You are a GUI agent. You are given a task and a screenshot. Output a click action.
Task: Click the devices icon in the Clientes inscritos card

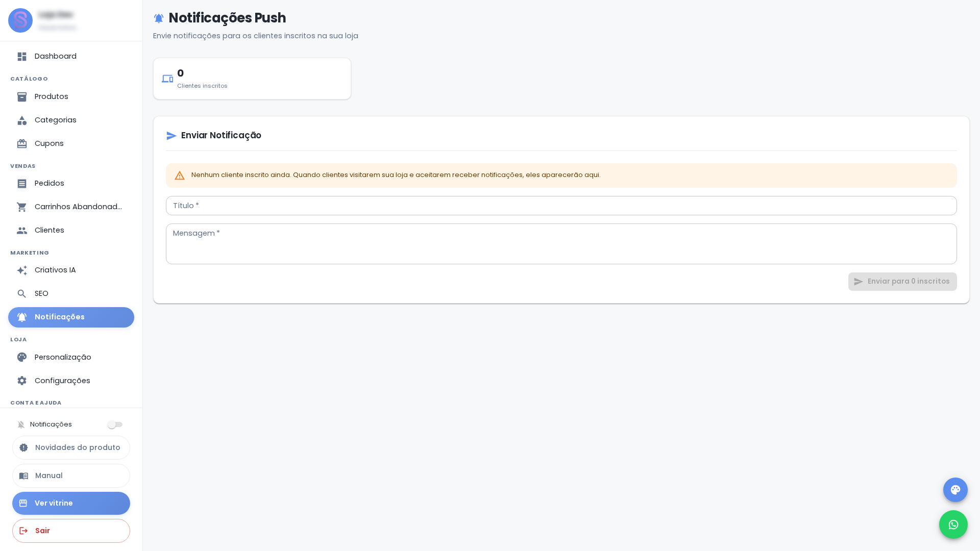click(167, 79)
